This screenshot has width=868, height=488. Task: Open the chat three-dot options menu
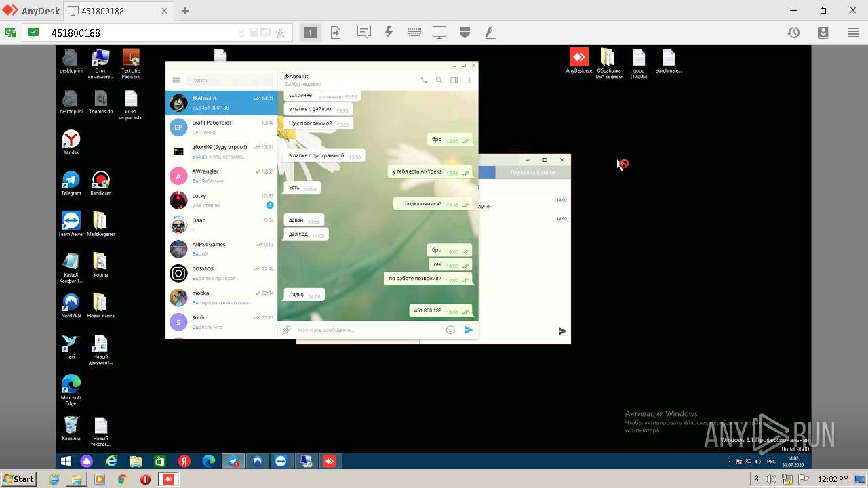click(469, 80)
